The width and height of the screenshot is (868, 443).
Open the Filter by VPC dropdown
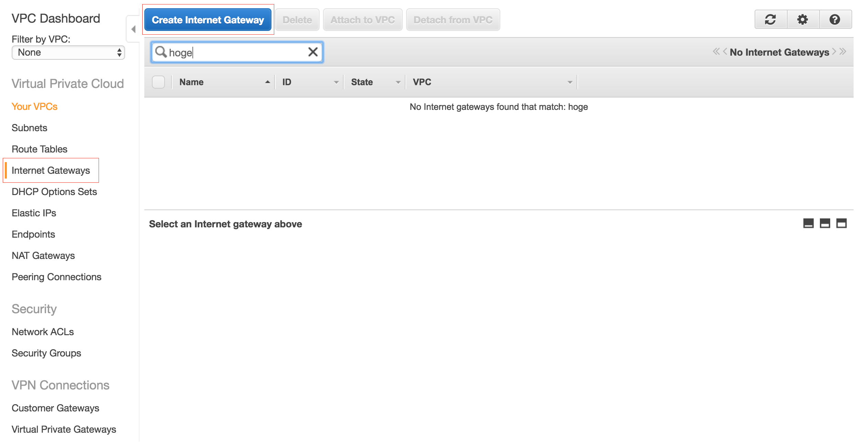tap(68, 53)
